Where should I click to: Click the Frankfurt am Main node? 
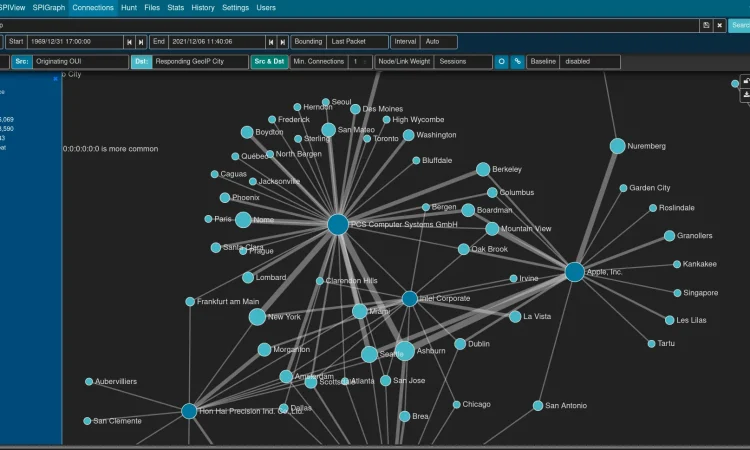pos(190,302)
